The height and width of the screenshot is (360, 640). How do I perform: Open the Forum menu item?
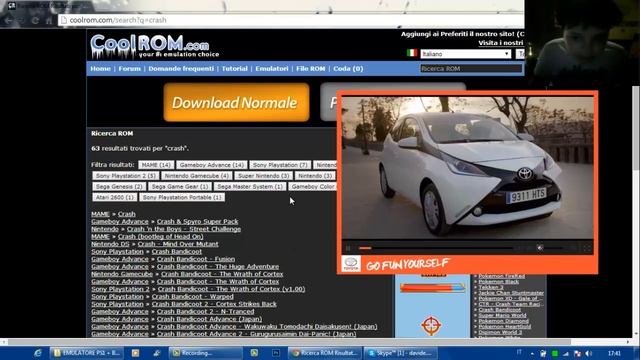pyautogui.click(x=129, y=69)
